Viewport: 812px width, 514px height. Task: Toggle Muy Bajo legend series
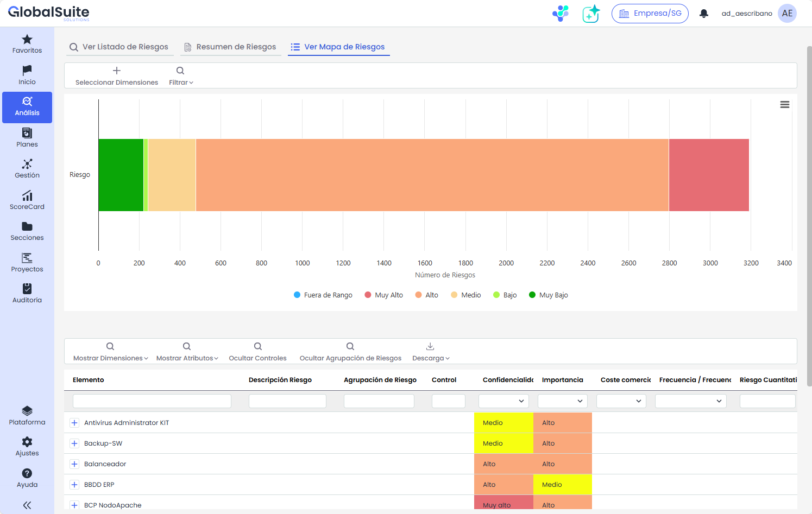[x=549, y=295]
